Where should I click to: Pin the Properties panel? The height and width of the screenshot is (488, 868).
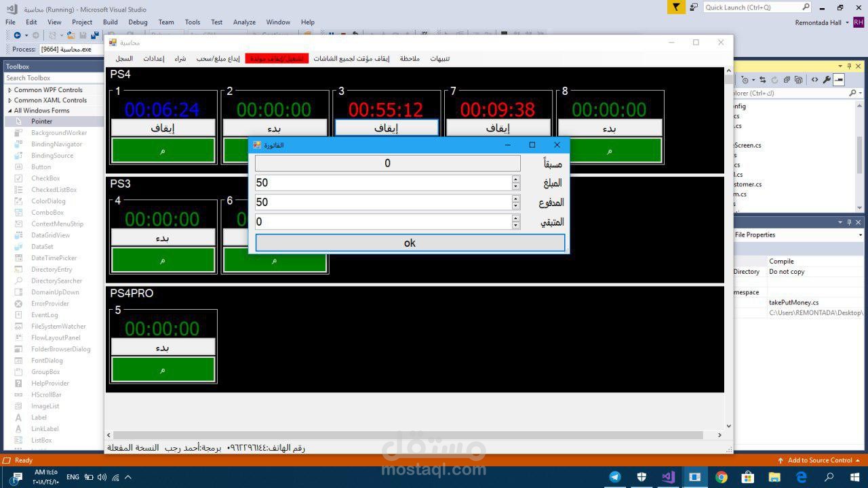[x=849, y=222]
